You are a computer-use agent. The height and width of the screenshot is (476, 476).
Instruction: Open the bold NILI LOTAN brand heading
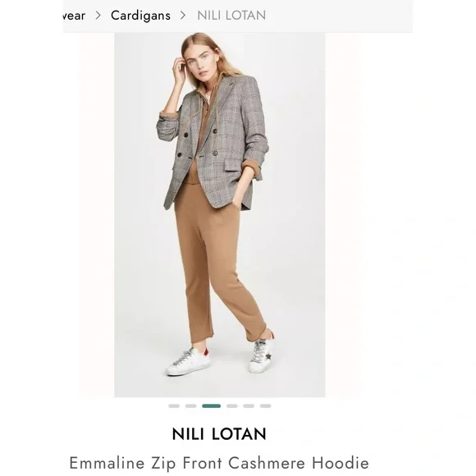(219, 434)
